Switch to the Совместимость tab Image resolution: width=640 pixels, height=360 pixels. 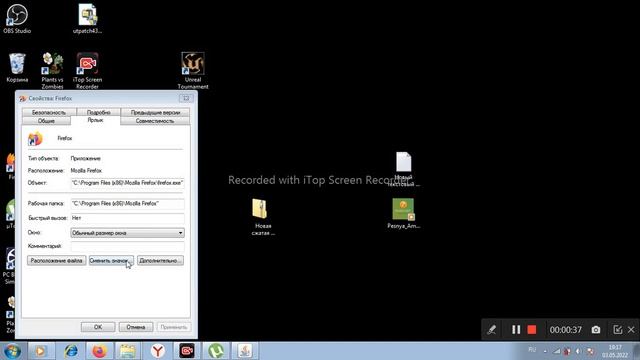tap(155, 121)
